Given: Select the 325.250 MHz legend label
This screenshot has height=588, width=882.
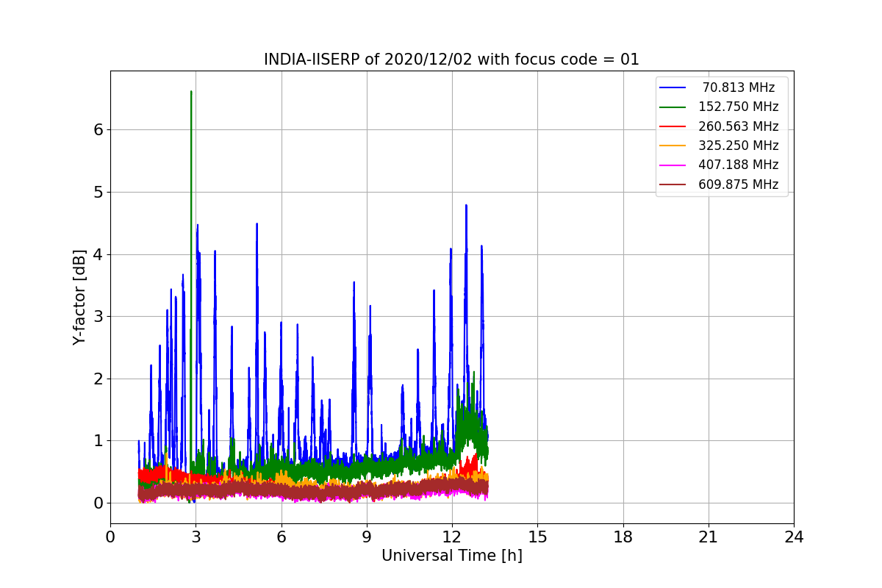Looking at the screenshot, I should [x=739, y=146].
